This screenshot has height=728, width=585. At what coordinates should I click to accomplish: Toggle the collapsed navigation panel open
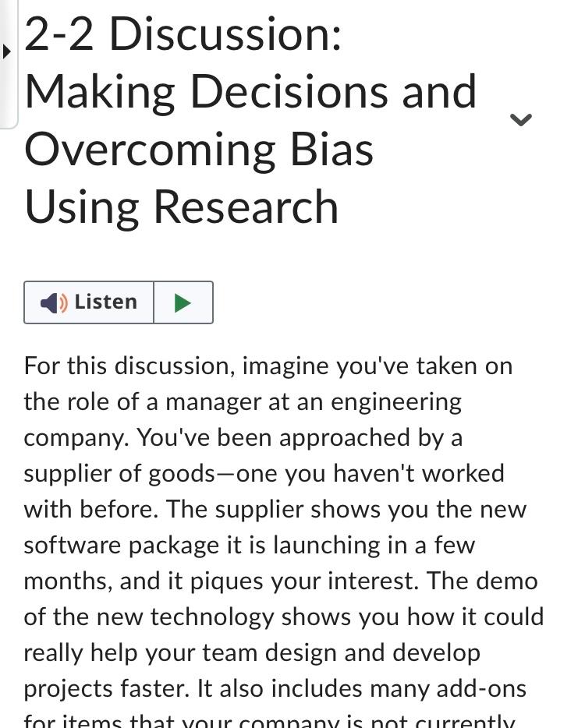(6, 52)
